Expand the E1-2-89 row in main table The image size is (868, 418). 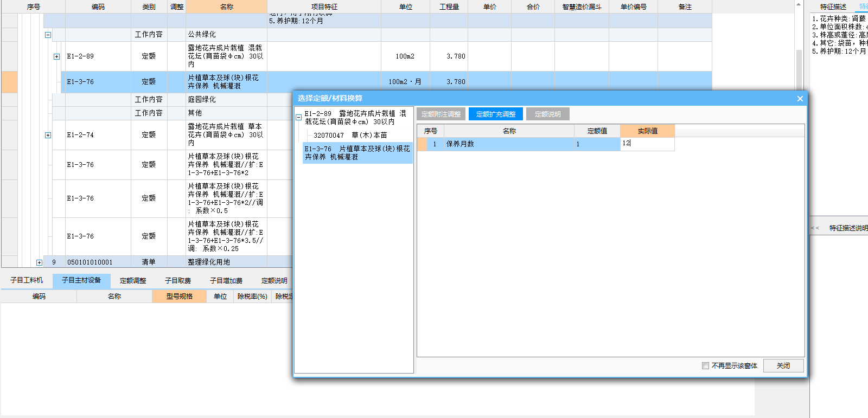[56, 56]
